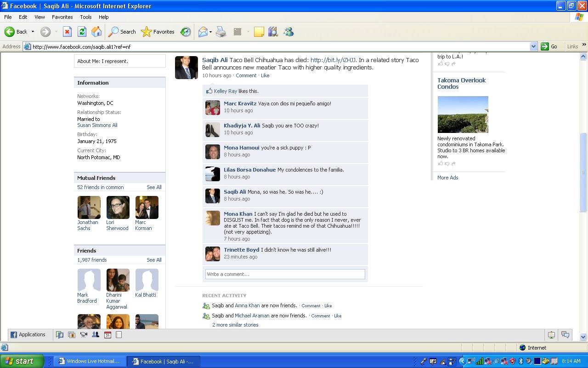Open the Favorites menu in menu bar
The image size is (588, 368).
62,17
